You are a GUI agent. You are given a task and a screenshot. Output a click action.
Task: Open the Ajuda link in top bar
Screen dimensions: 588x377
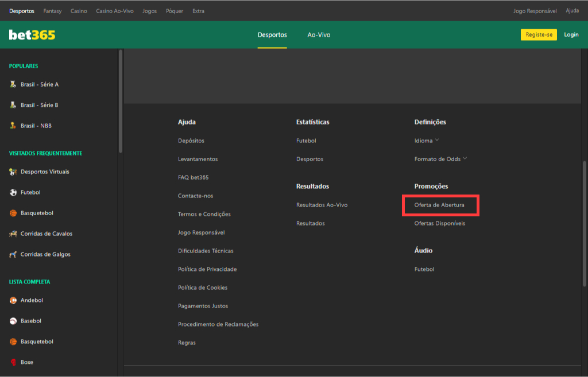572,10
